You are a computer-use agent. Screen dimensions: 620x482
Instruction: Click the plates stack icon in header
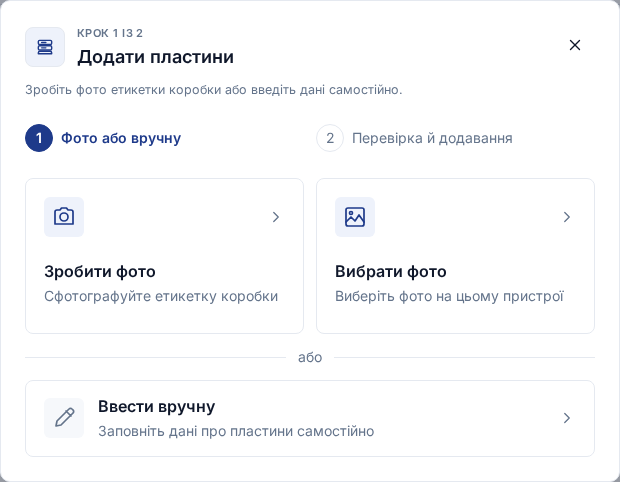tap(45, 47)
